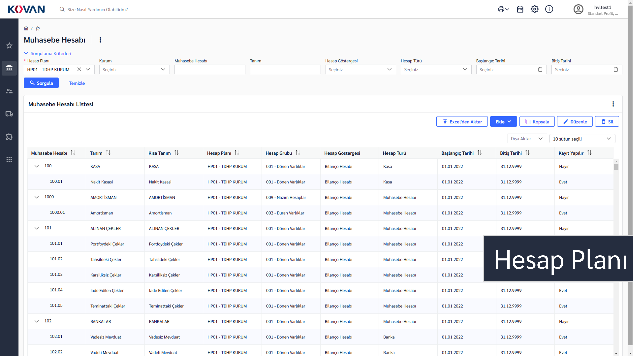Open the people module sidebar icon
644x356 pixels.
coord(9,91)
